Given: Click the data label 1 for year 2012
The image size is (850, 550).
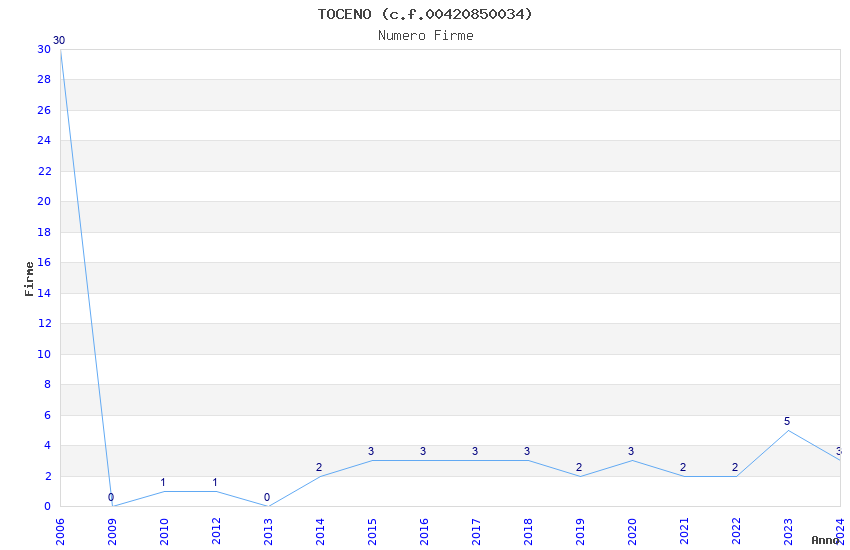Looking at the screenshot, I should click(215, 482).
